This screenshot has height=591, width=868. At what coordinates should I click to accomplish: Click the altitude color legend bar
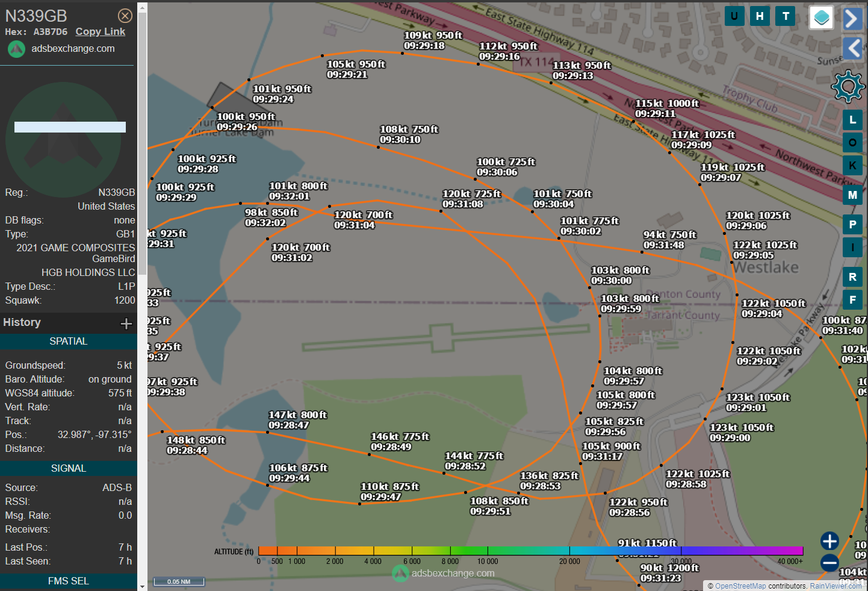click(530, 551)
